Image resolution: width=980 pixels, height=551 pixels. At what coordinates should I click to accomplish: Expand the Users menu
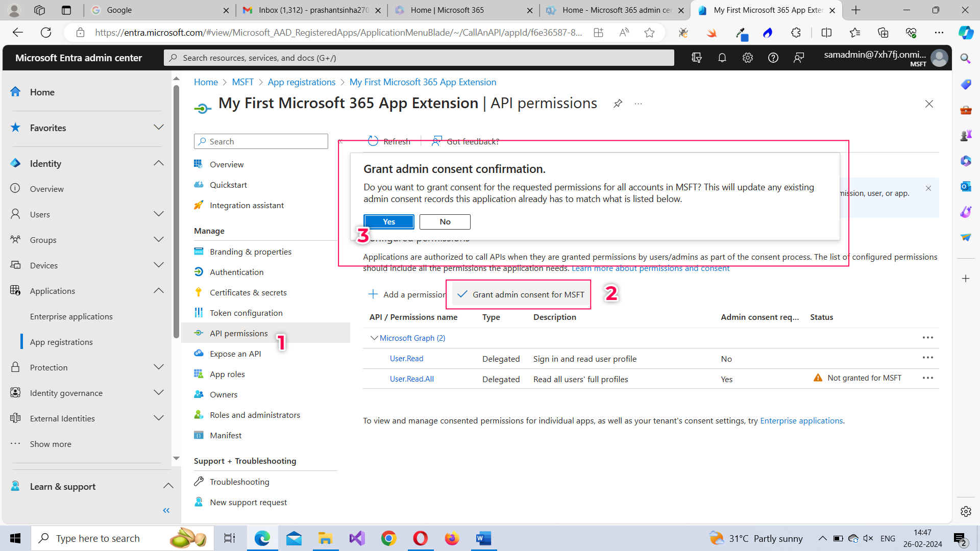click(x=159, y=214)
